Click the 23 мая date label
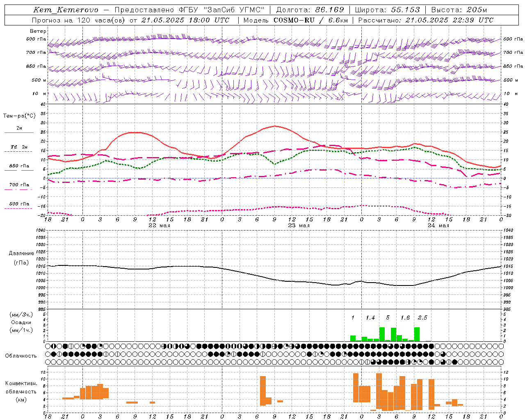525x420 pixels. 299,226
